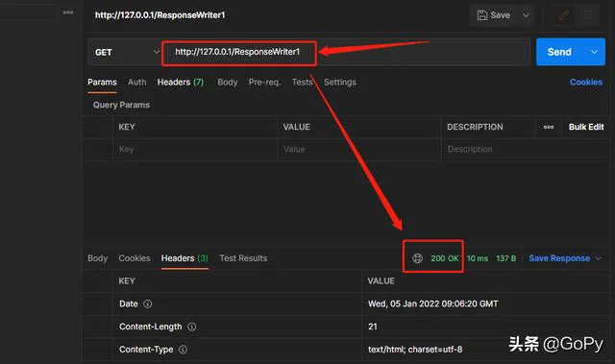Open the response Body tab
Viewport: 615px width, 364px height.
click(x=98, y=258)
